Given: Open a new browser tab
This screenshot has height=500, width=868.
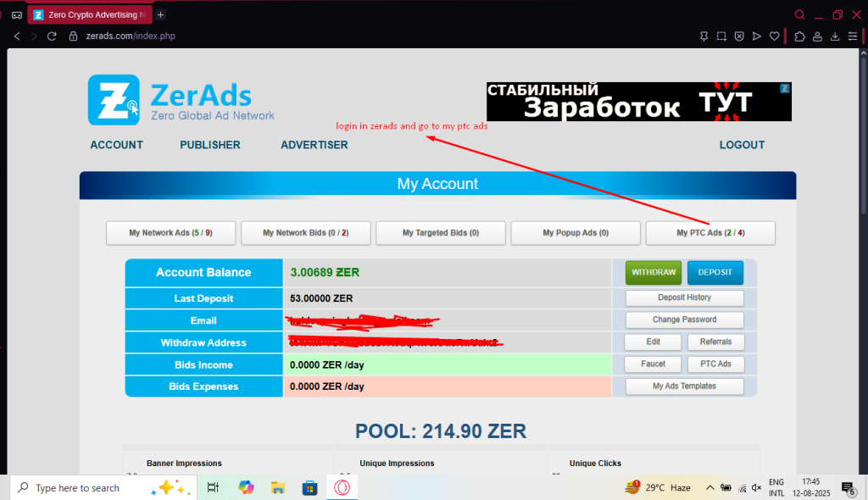Looking at the screenshot, I should click(161, 14).
